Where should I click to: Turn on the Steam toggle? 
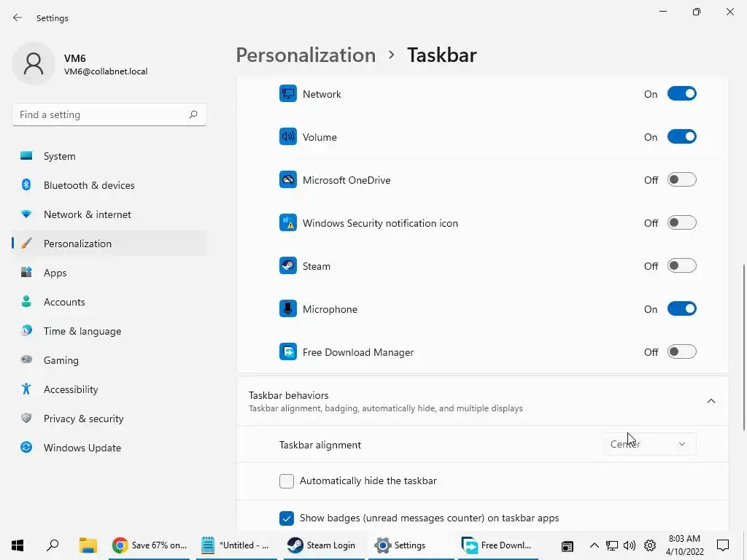point(682,265)
